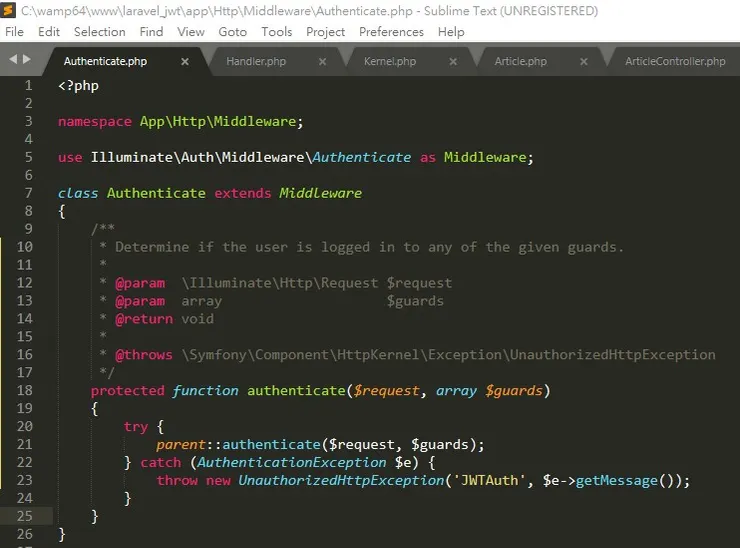Click '\Illuminate\Http\Request' in the docblock
The width and height of the screenshot is (740, 548).
280,283
